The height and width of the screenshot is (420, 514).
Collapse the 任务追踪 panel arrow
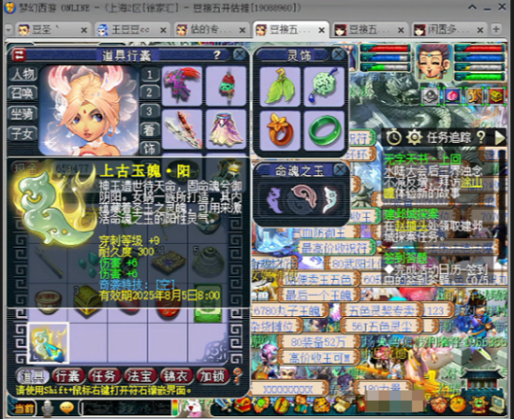[x=500, y=137]
